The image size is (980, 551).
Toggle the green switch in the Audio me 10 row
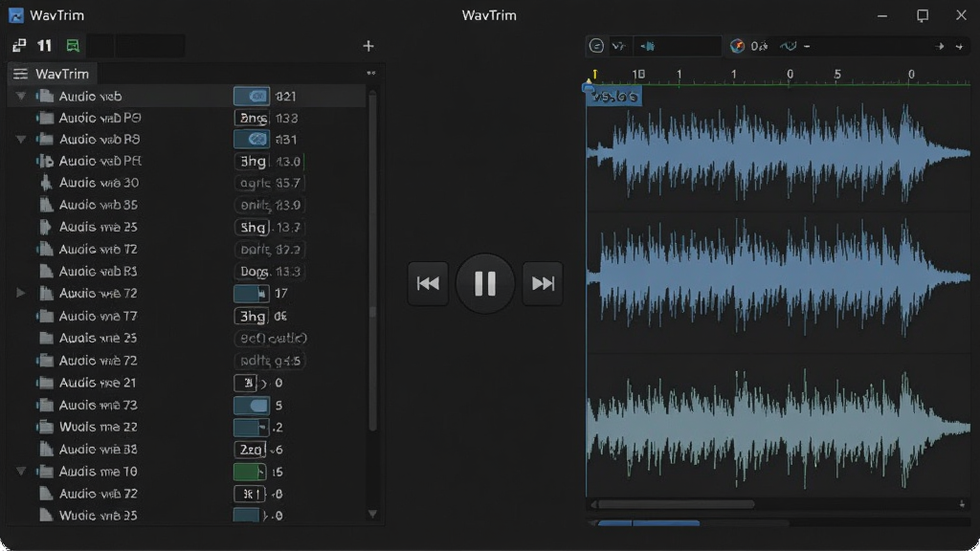point(250,472)
